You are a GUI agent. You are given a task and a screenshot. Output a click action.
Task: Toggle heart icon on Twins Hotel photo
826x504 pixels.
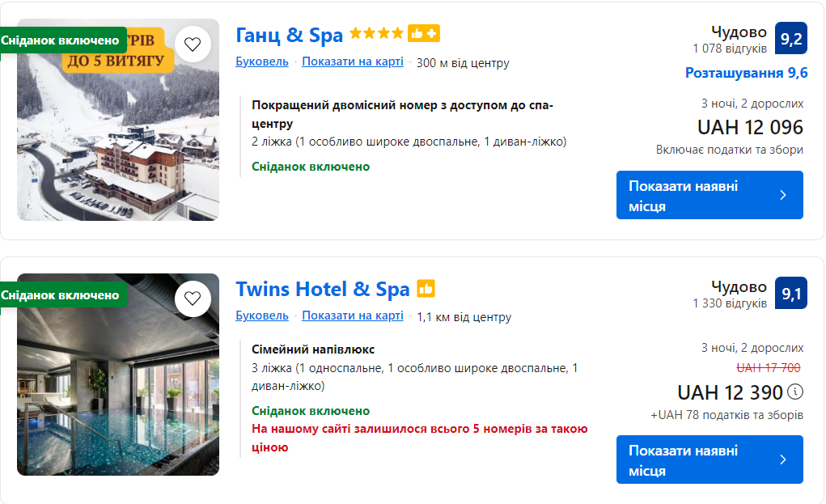[x=193, y=299]
